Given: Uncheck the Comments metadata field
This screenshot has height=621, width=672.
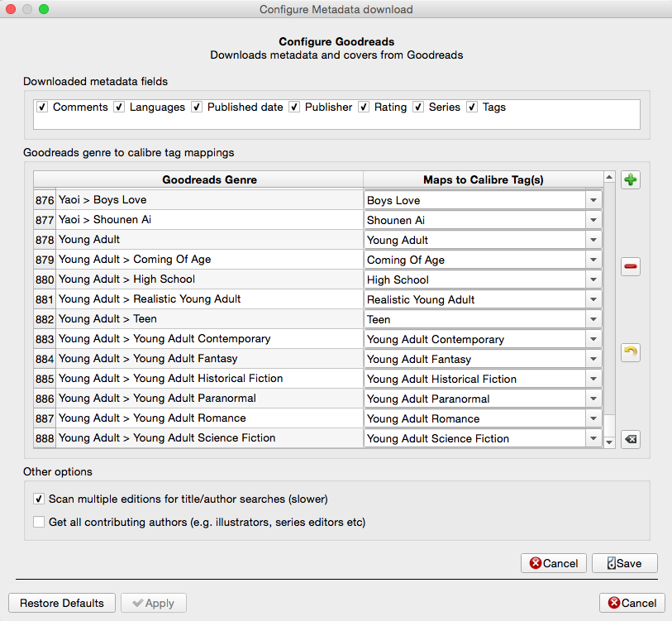Looking at the screenshot, I should pos(42,107).
